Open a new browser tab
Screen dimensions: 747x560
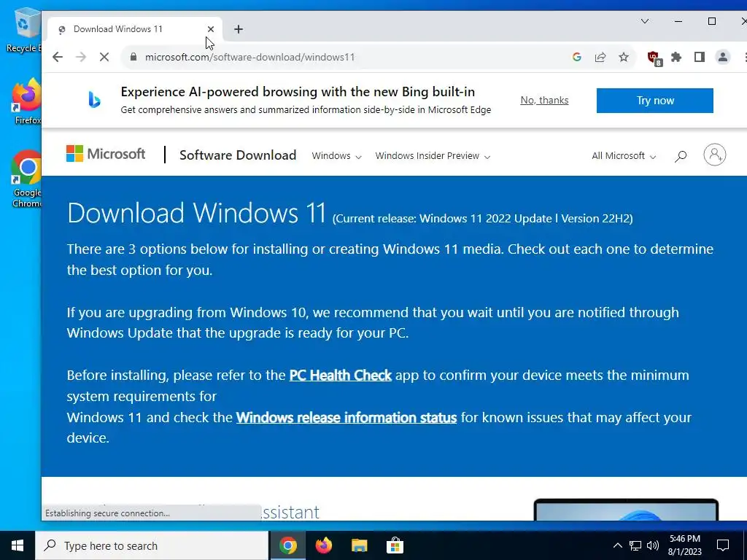coord(239,29)
